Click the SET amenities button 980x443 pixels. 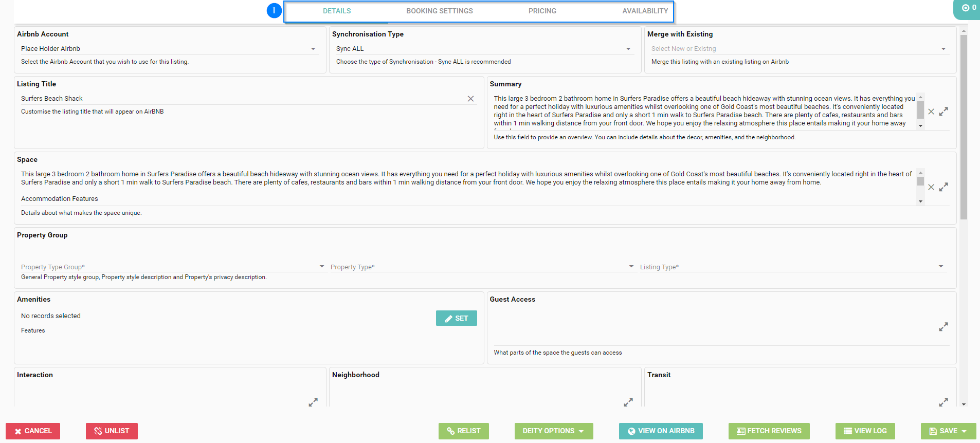tap(456, 318)
